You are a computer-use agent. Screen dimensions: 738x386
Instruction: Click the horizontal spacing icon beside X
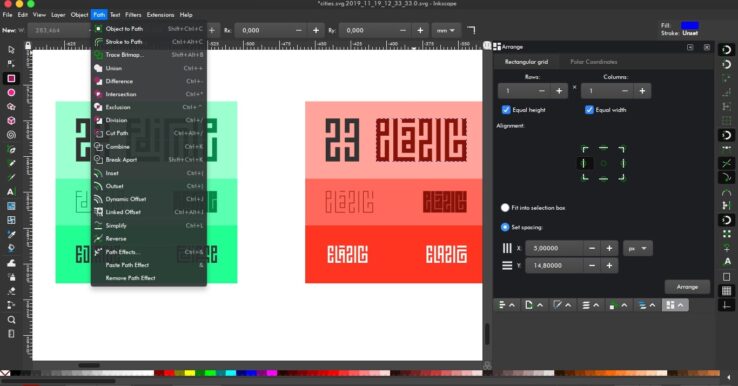pyautogui.click(x=507, y=248)
